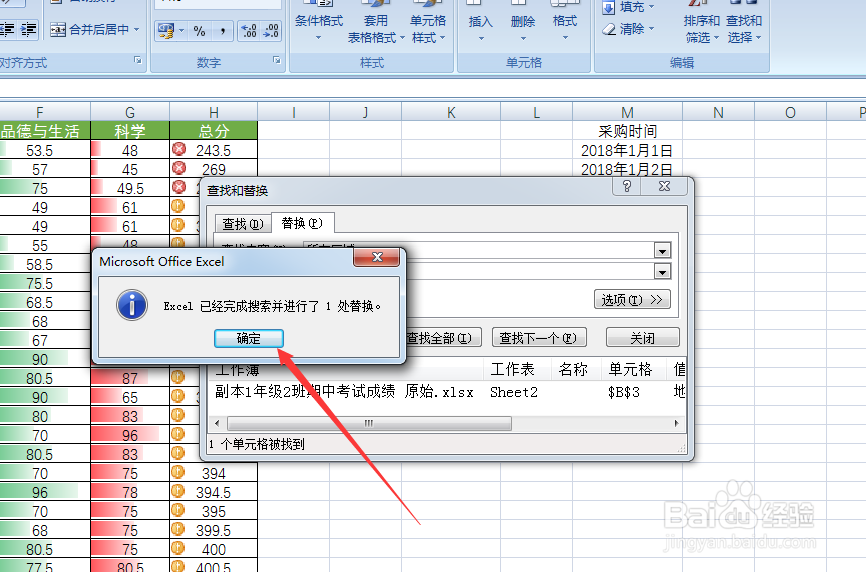Open the 插入 insert cells dropdown
The width and height of the screenshot is (866, 572).
[480, 21]
